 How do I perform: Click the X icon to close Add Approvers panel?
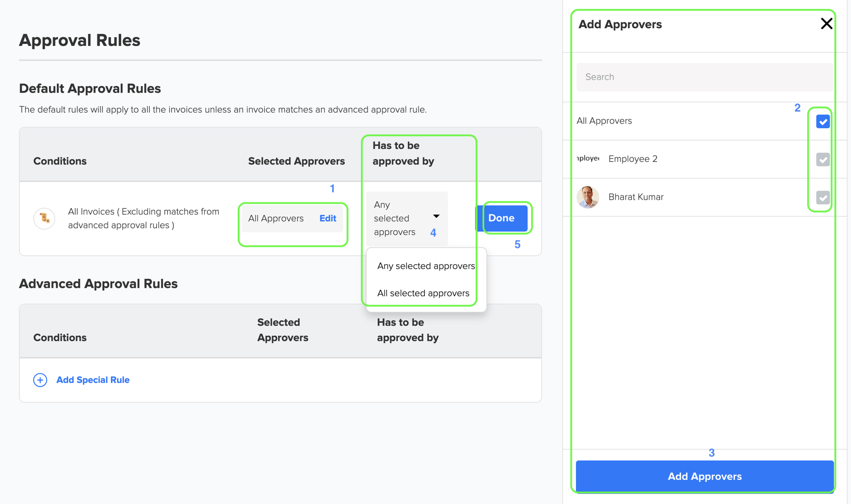[827, 23]
